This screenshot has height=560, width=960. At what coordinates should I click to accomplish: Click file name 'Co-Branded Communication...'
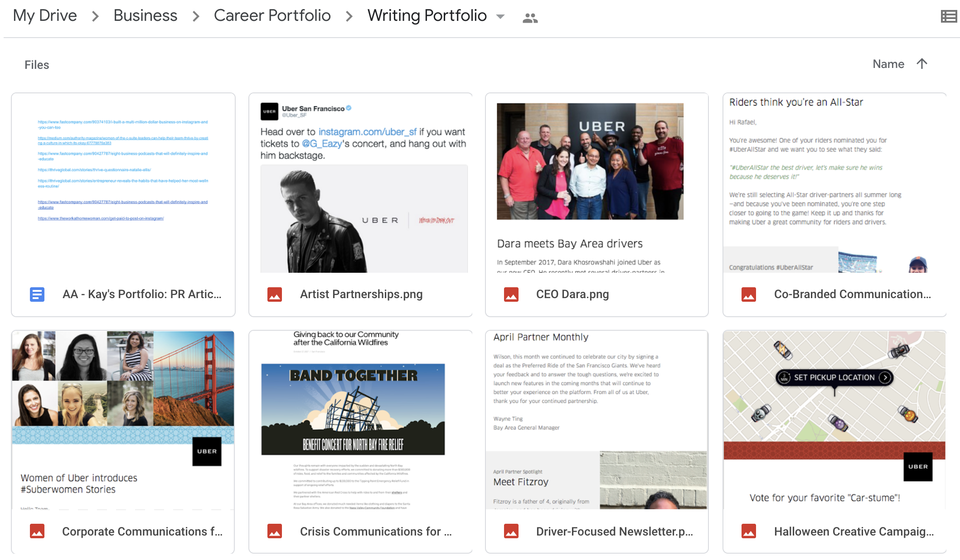pos(853,294)
